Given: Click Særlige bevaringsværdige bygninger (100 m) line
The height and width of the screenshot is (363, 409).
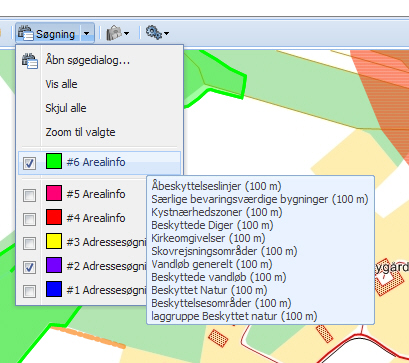Looking at the screenshot, I should coord(260,199).
